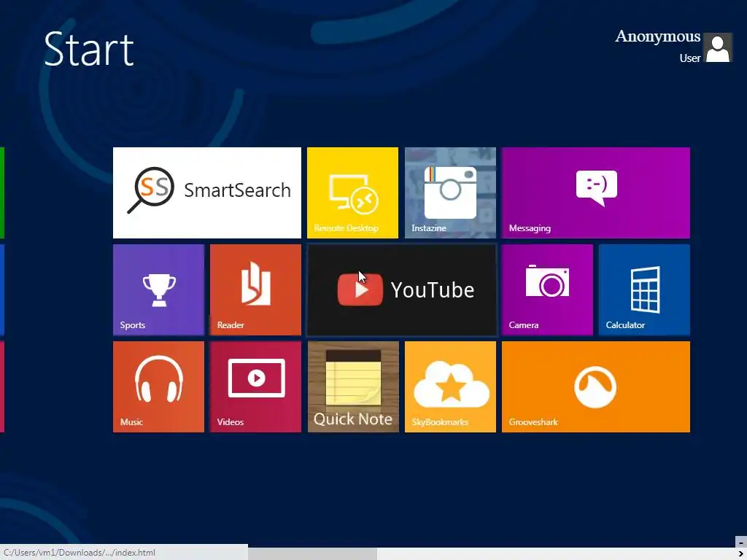This screenshot has width=747, height=560.
Task: Open the Camera tile
Action: click(547, 289)
